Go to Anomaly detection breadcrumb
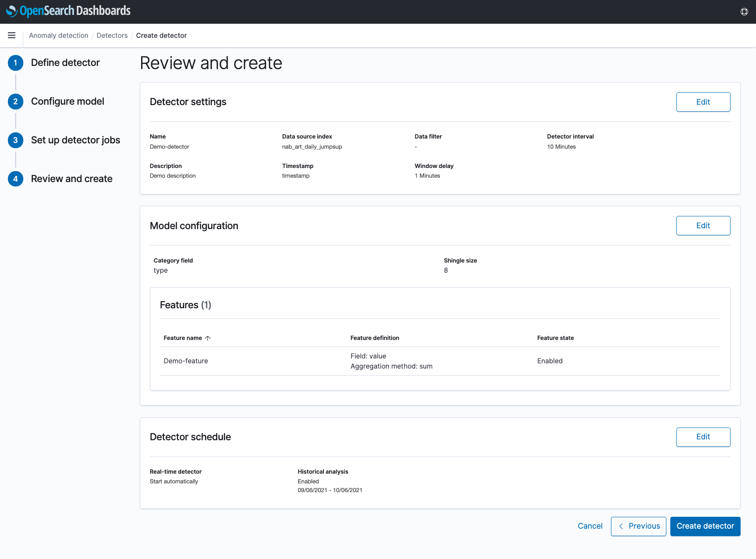This screenshot has width=756, height=559. (x=58, y=36)
